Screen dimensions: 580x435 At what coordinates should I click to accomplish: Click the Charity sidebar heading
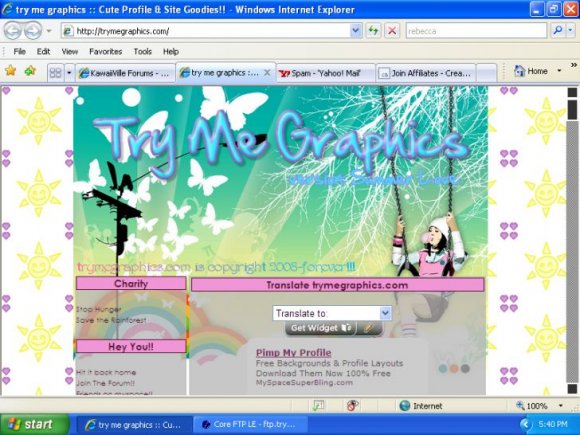pyautogui.click(x=131, y=284)
